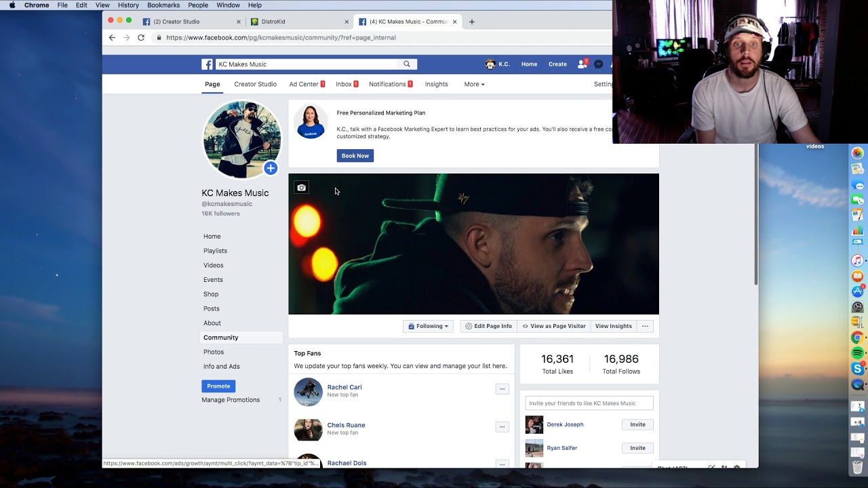Open the Ad Center tab
Screen dimensions: 868x488
point(307,84)
